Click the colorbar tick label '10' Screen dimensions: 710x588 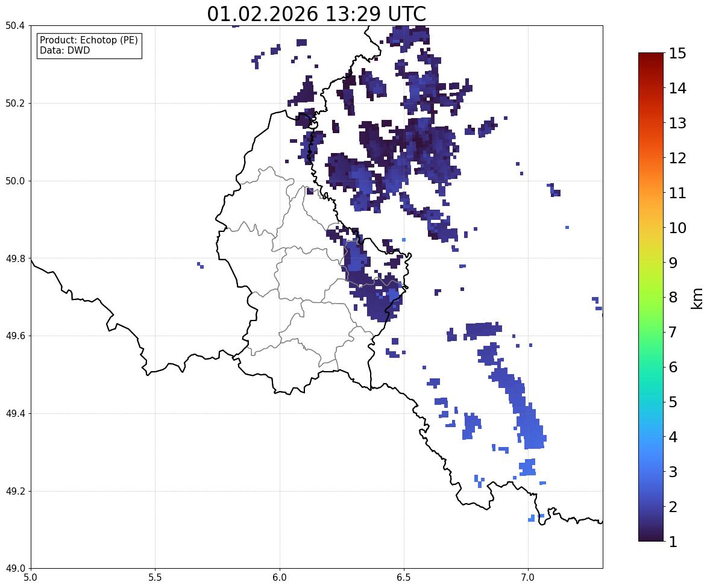(677, 228)
